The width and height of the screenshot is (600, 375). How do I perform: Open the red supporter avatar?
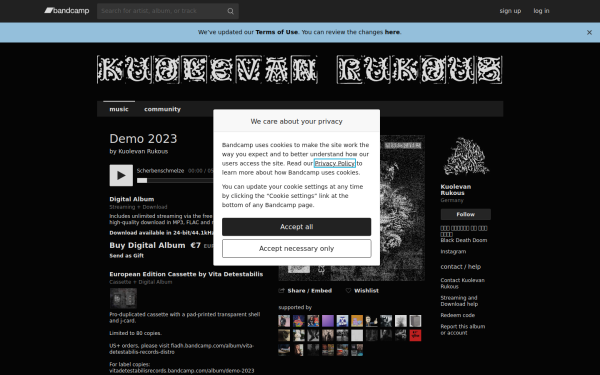415,335
